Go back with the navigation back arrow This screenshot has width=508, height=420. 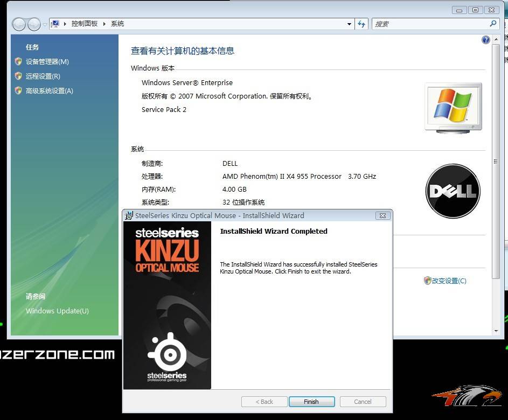(19, 24)
